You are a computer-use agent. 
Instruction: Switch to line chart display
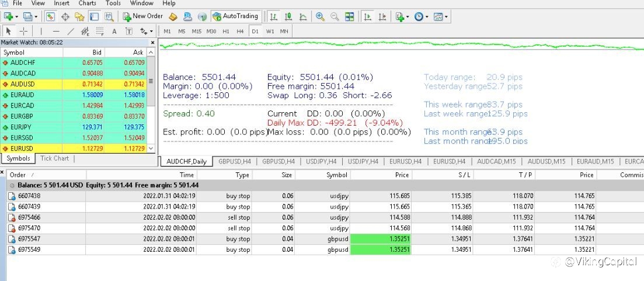[x=303, y=16]
